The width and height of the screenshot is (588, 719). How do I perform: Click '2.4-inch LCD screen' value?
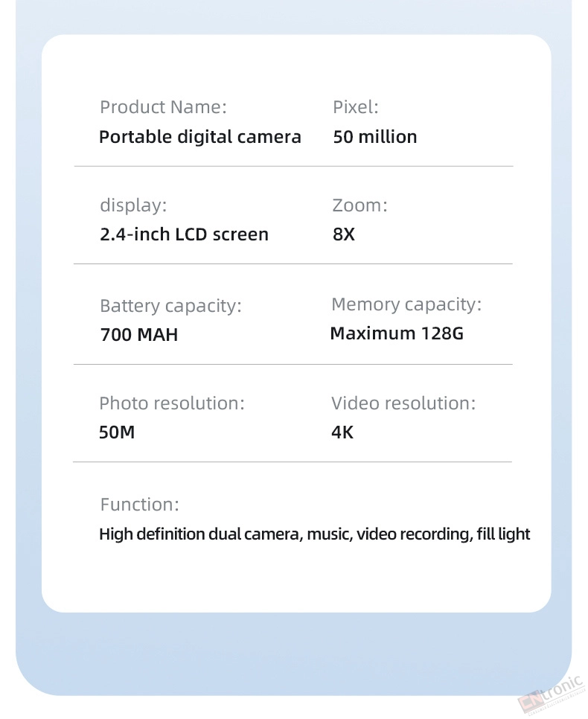click(184, 234)
